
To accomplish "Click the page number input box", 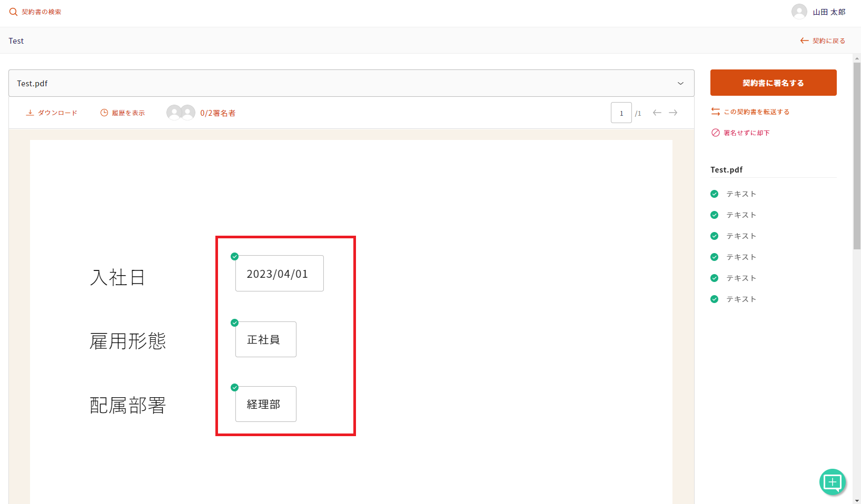I will tap(621, 113).
